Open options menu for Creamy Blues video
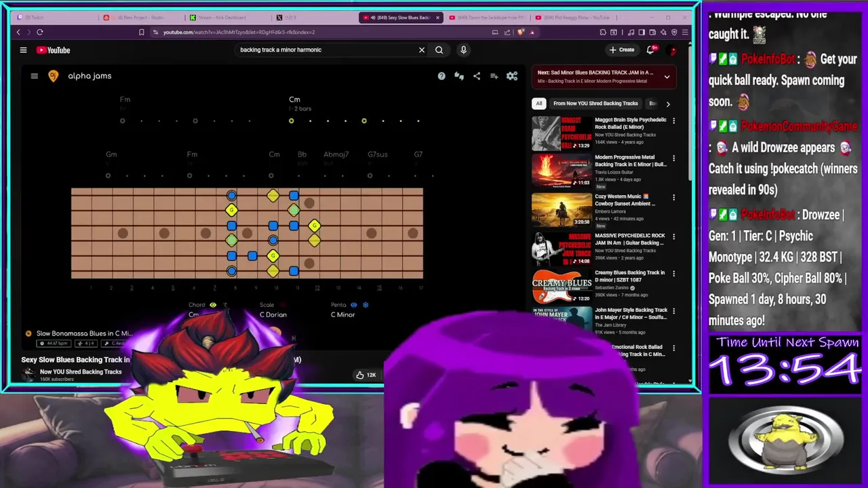This screenshot has height=488, width=868. pyautogui.click(x=673, y=274)
